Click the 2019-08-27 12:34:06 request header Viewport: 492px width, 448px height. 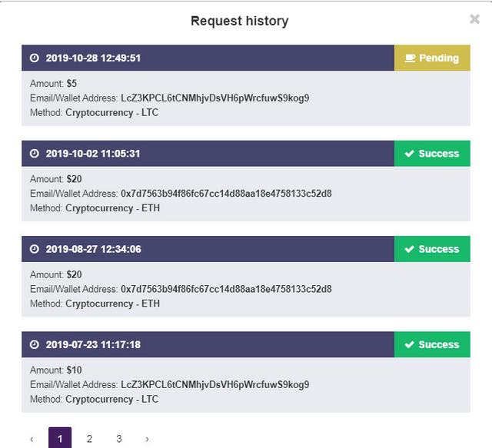pyautogui.click(x=208, y=249)
